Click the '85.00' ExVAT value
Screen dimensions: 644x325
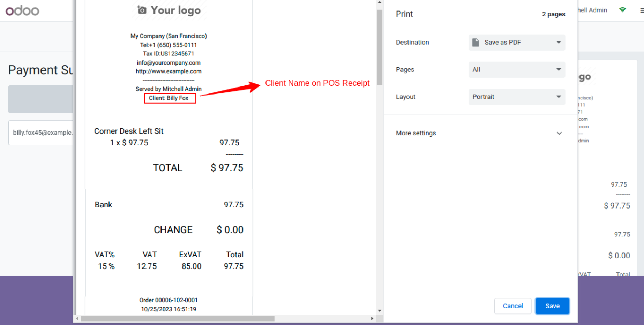(191, 266)
